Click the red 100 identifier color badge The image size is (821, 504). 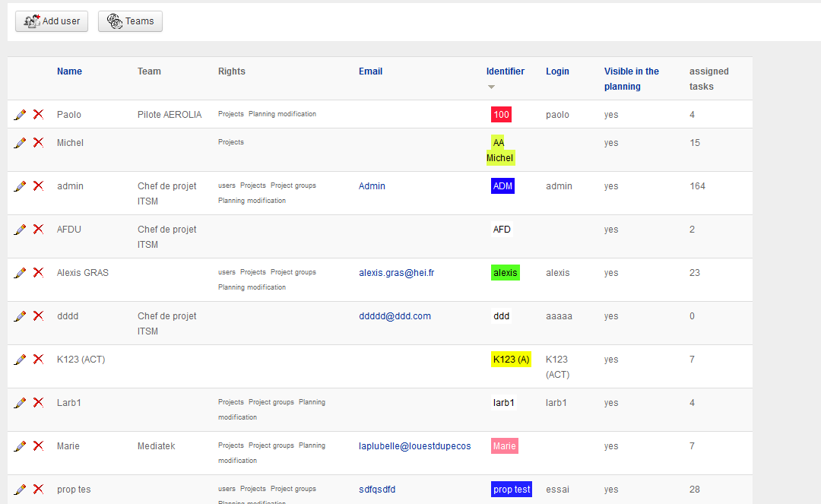click(501, 115)
